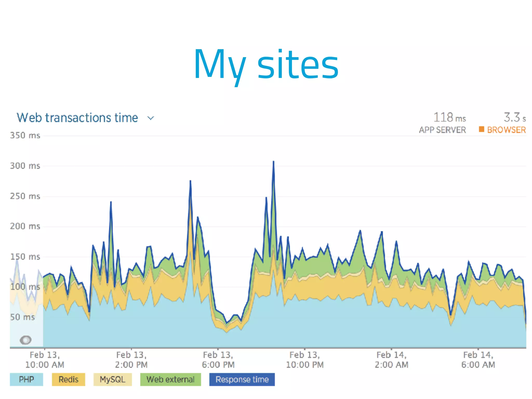Expand the chevron beside Web transactions time

click(151, 118)
